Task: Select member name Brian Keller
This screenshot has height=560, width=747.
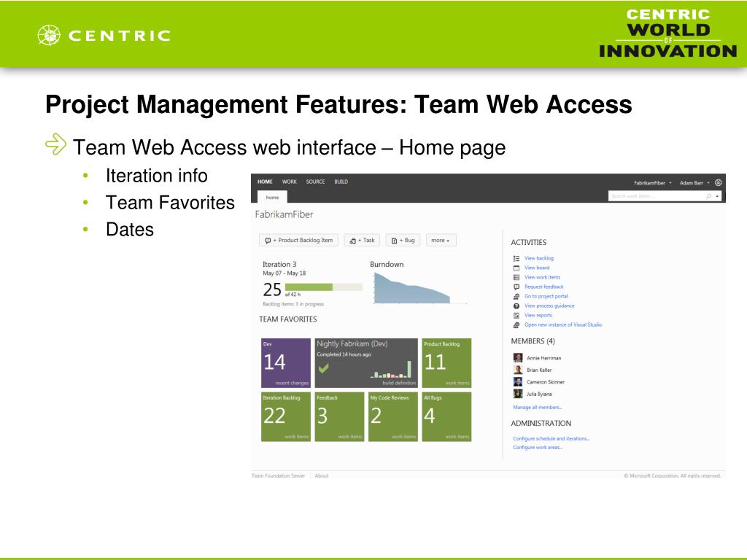Action: point(539,370)
